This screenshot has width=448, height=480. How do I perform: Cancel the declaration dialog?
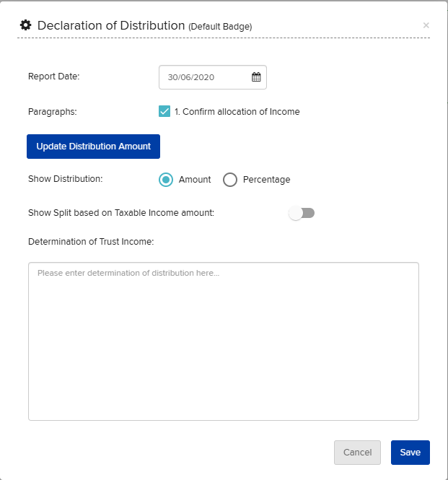[x=357, y=453]
